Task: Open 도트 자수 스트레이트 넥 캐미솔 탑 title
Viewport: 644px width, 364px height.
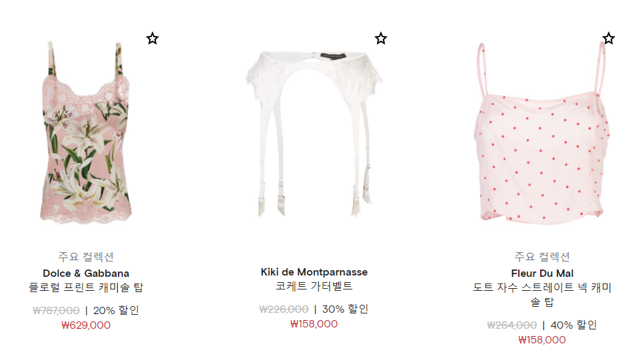Action: 542,295
